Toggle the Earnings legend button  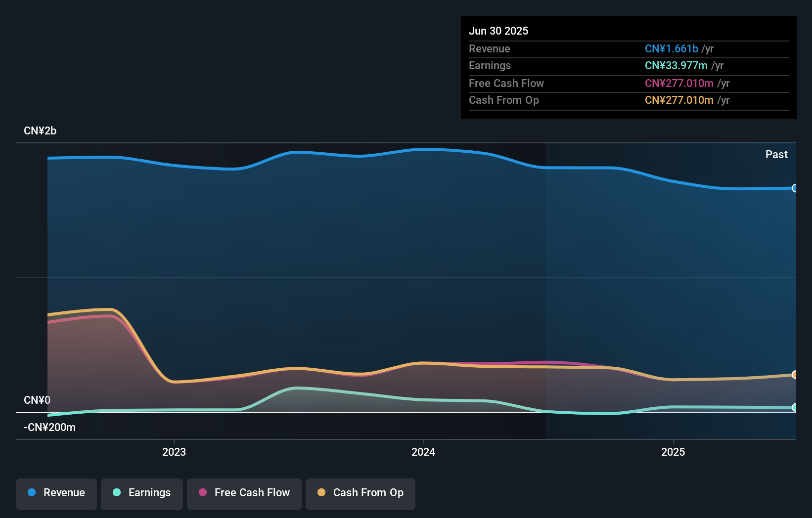pos(142,494)
